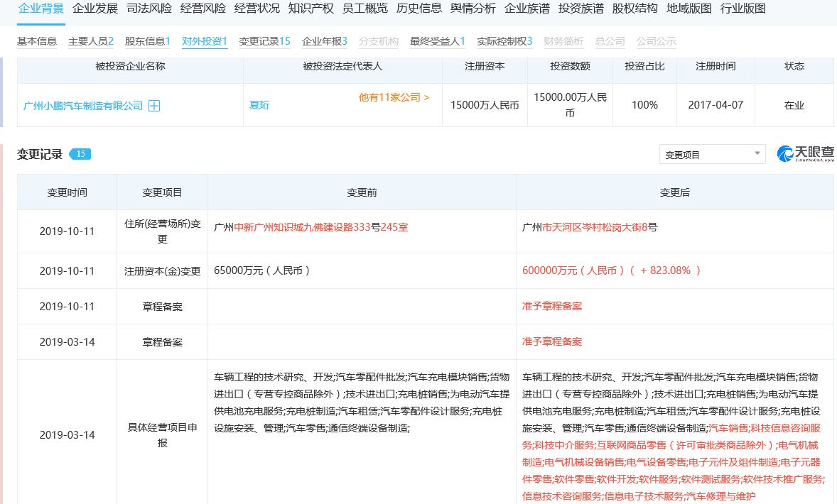Screen dimensions: 837x504
Task: Open the 他有11家公司 link
Action: (394, 97)
